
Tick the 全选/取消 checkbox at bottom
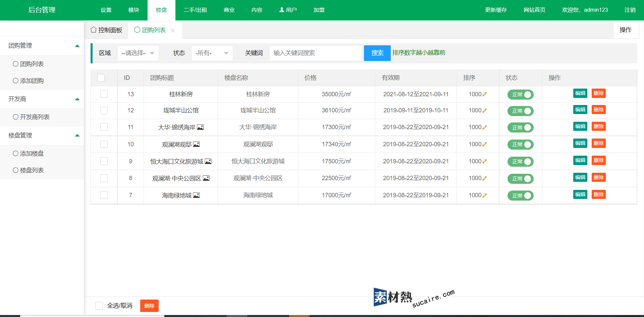coord(99,306)
